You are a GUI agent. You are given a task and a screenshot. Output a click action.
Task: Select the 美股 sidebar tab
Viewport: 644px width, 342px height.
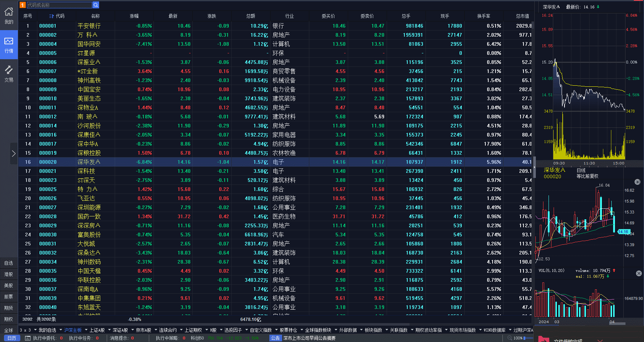[x=9, y=286]
